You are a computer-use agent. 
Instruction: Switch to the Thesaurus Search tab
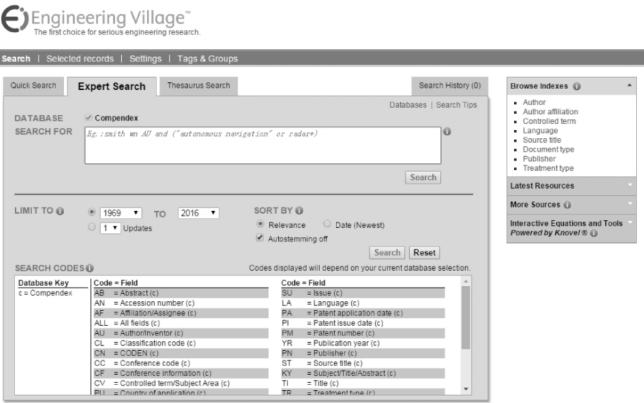(199, 85)
